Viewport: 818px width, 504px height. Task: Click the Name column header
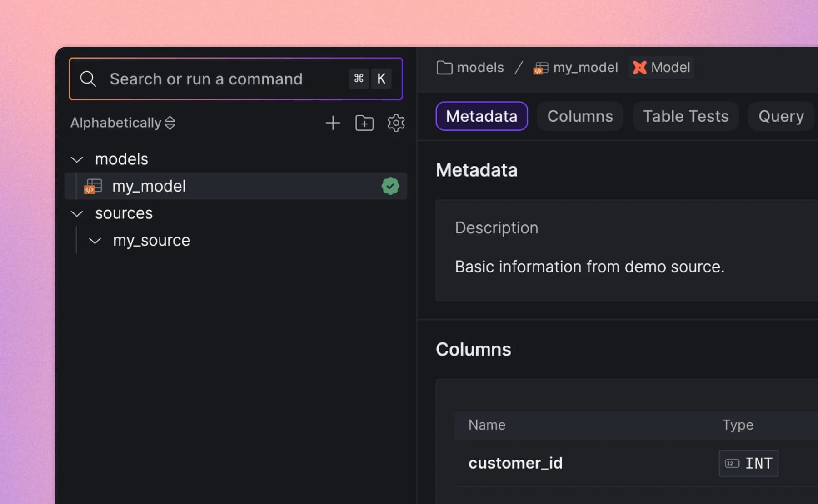(x=487, y=425)
